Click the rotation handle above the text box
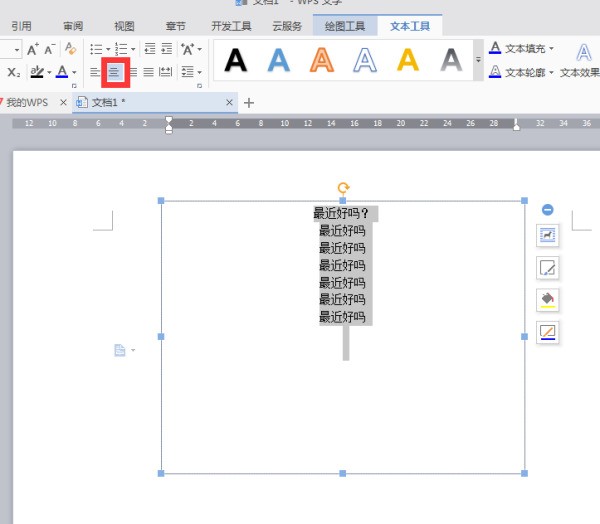600x524 pixels. pyautogui.click(x=343, y=187)
